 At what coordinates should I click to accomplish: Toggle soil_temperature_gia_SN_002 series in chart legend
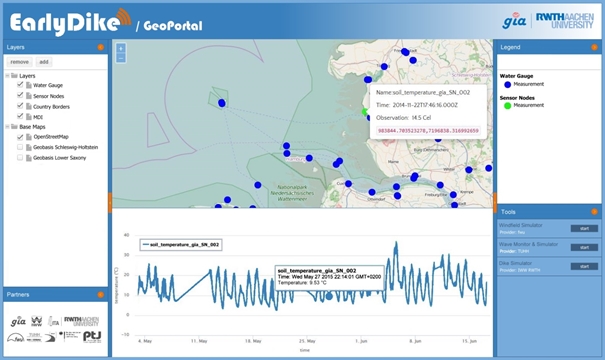click(x=181, y=245)
